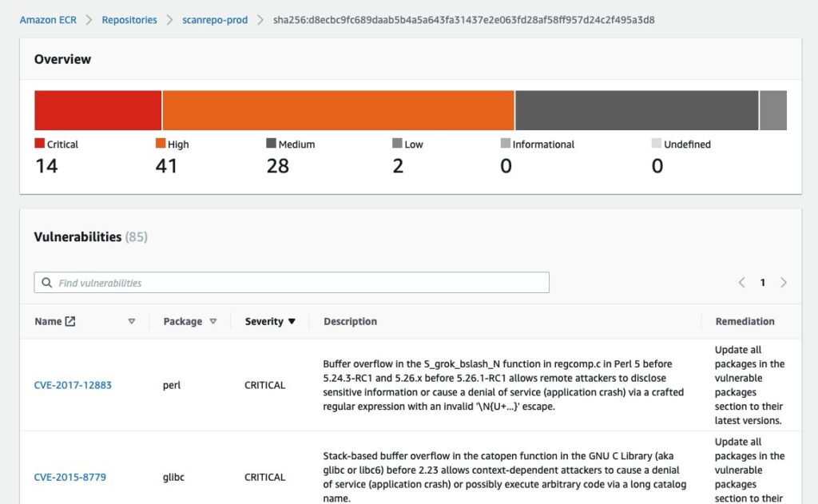Select the scanrepo-prod breadcrumb entry
Screen dimensions: 818x504
coord(215,20)
